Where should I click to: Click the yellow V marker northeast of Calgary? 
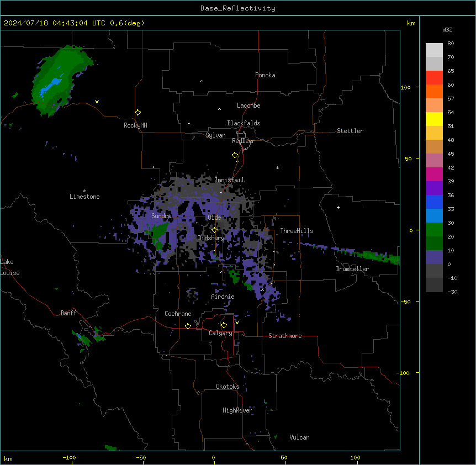(x=237, y=323)
